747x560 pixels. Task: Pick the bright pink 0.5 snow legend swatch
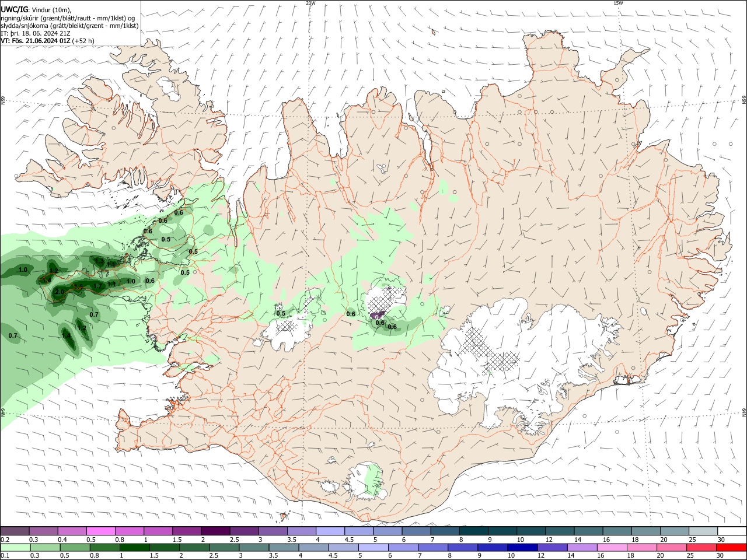pos(100,531)
